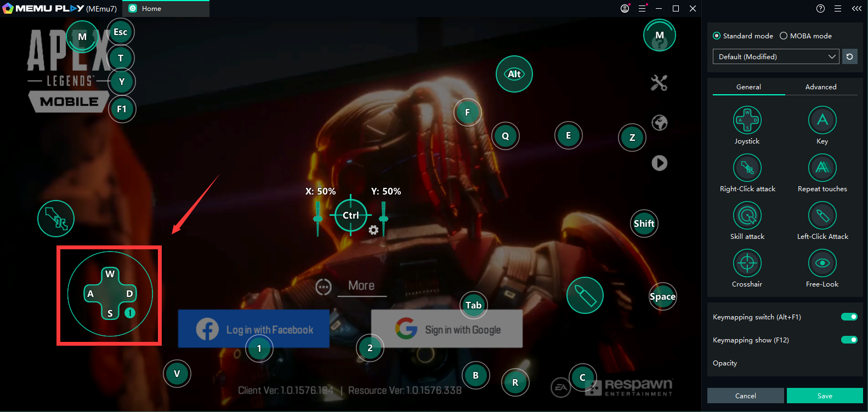The width and height of the screenshot is (868, 412).
Task: Add a Crosshair control
Action: click(747, 263)
